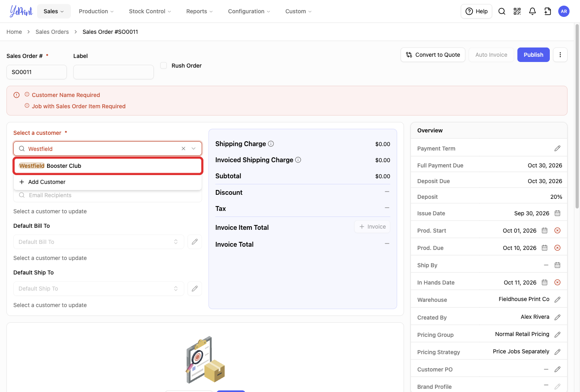View notifications bell icon

point(532,11)
